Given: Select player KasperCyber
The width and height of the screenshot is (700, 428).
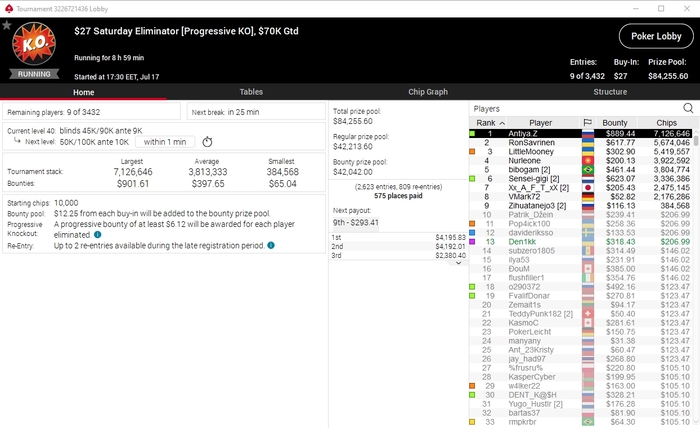Looking at the screenshot, I should pos(580,377).
